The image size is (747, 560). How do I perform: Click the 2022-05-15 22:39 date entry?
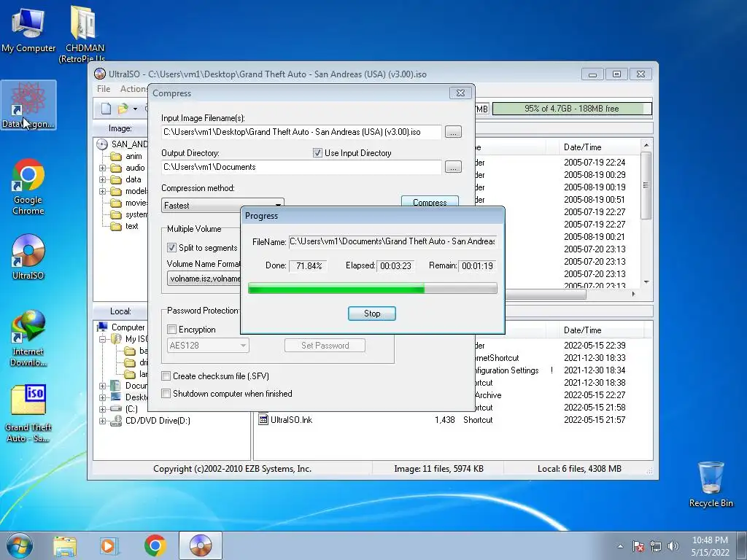(x=595, y=345)
